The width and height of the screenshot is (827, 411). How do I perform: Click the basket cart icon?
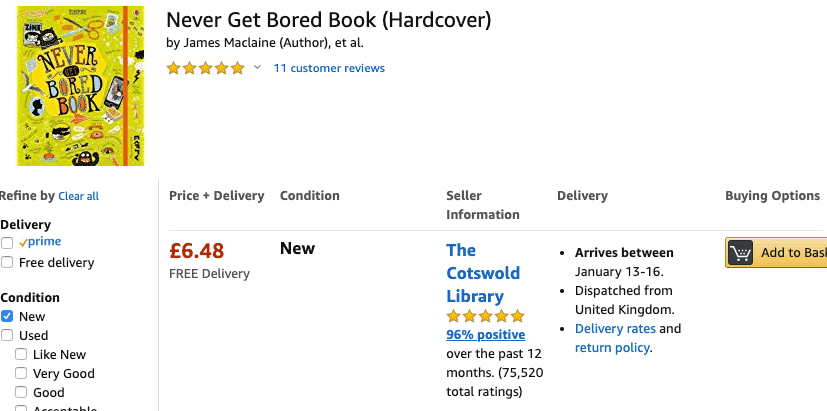click(741, 253)
